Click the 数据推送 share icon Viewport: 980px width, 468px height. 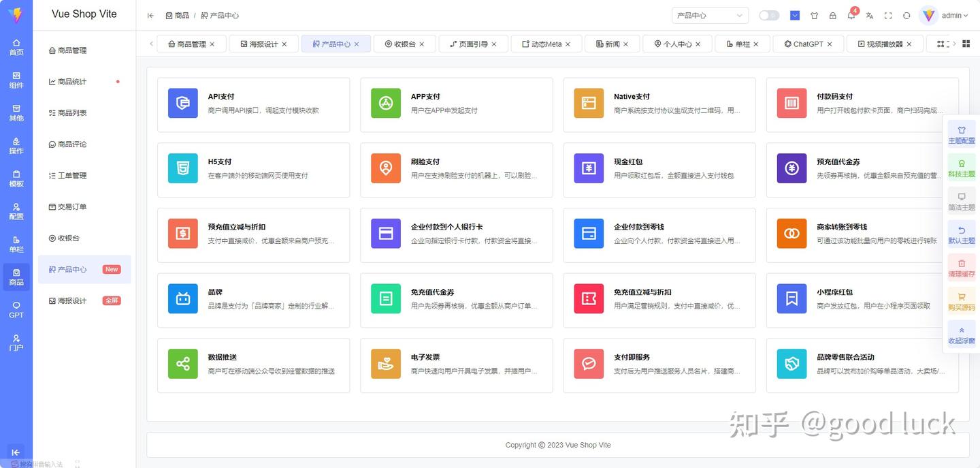coord(183,364)
